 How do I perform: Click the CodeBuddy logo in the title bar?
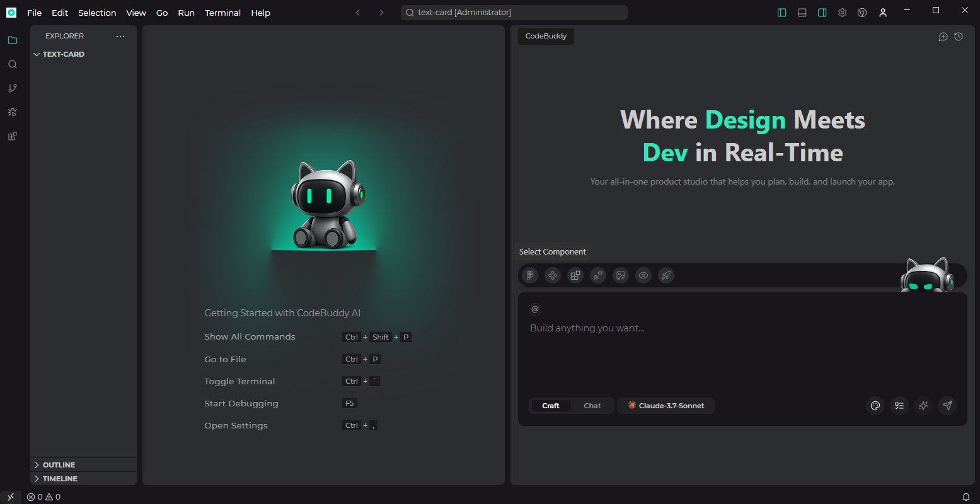click(11, 13)
